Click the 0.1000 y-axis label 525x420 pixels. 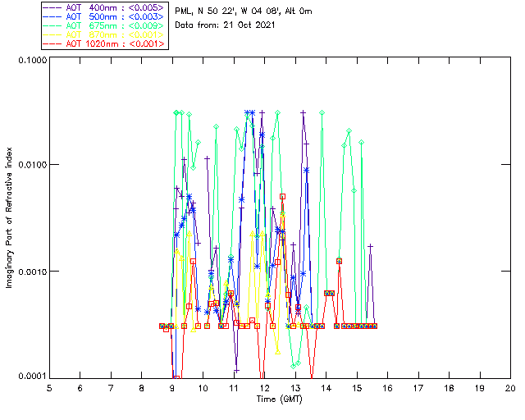coord(33,61)
